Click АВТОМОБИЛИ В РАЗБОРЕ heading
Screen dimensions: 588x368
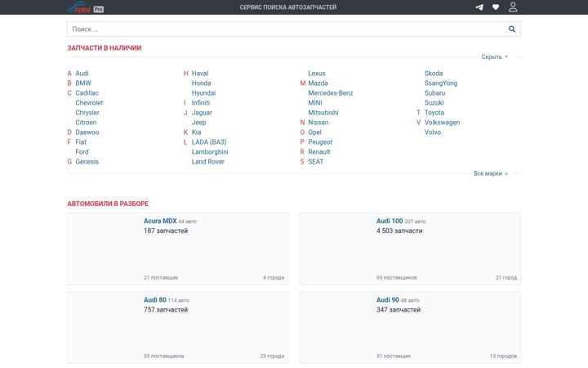pyautogui.click(x=108, y=204)
